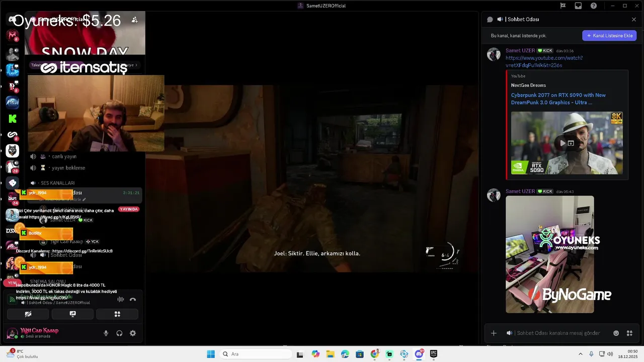The height and width of the screenshot is (362, 644).
Task: Open File Explorer from taskbar
Action: click(330, 354)
